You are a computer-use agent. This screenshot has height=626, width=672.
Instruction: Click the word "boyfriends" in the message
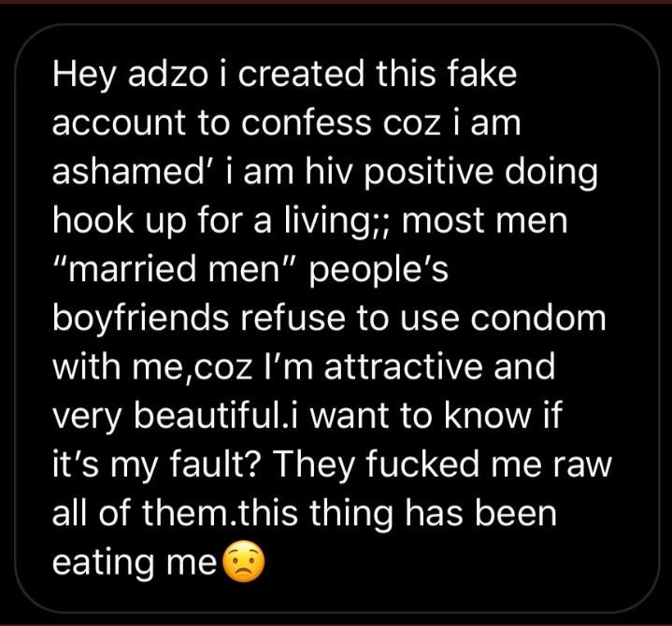[x=140, y=320]
